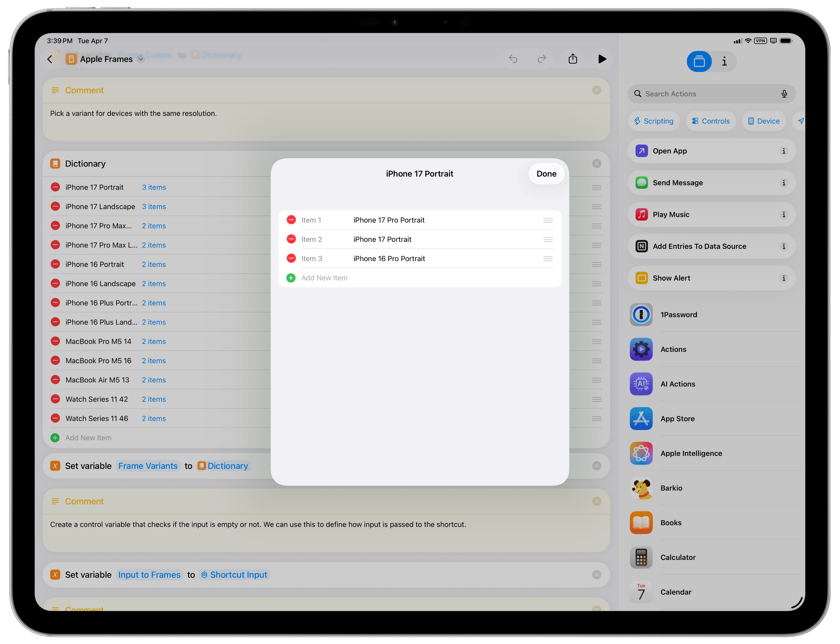Image resolution: width=840 pixels, height=644 pixels.
Task: Click the redo arrow
Action: click(x=541, y=59)
